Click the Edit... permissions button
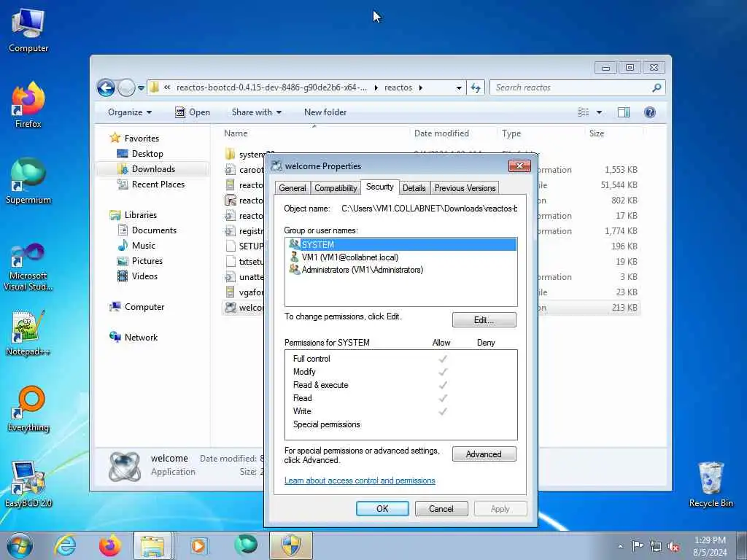This screenshot has height=560, width=747. pyautogui.click(x=484, y=320)
